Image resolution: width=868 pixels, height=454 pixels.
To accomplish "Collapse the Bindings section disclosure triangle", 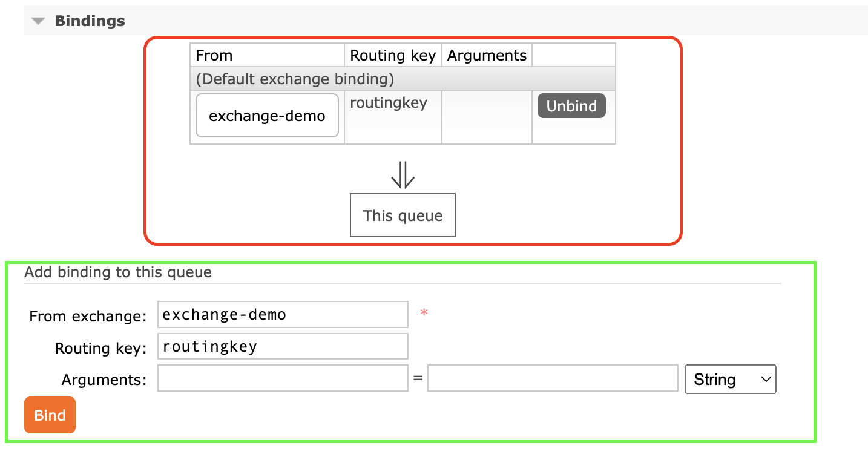I will pos(38,20).
